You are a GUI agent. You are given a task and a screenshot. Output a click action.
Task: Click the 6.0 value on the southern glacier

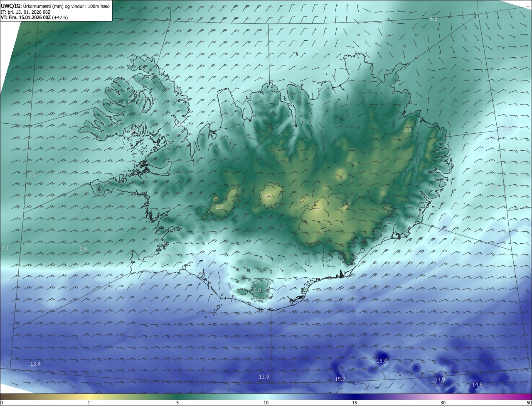pos(257,291)
